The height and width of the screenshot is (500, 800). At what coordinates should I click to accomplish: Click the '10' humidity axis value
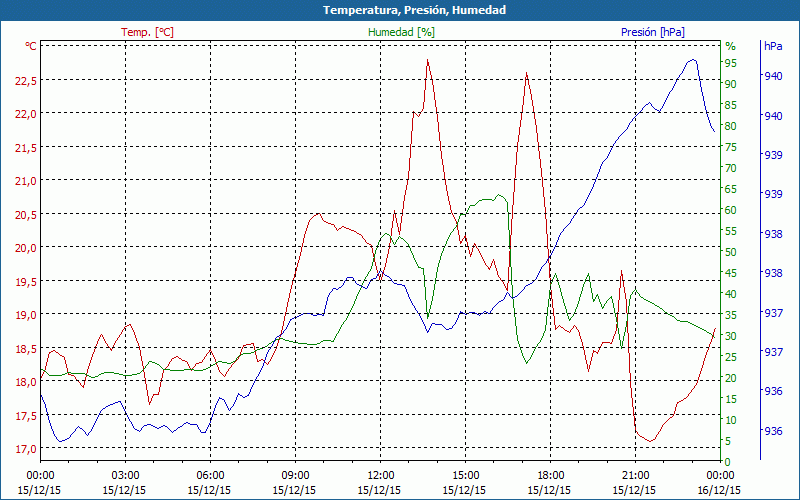point(731,420)
